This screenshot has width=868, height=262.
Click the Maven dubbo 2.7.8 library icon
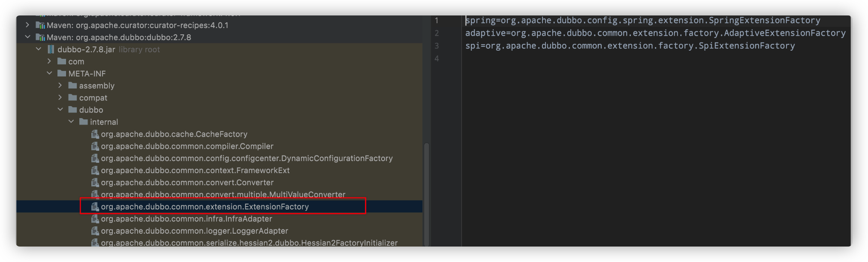tap(40, 37)
